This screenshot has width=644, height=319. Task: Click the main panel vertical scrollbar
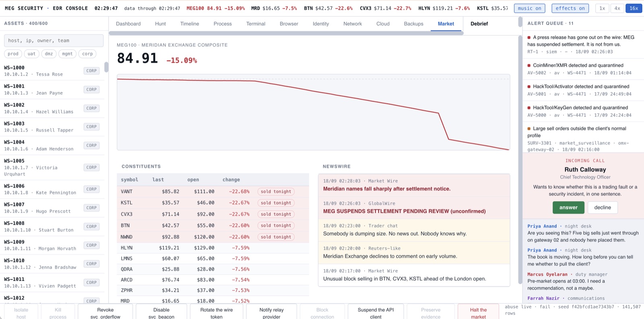(520, 159)
